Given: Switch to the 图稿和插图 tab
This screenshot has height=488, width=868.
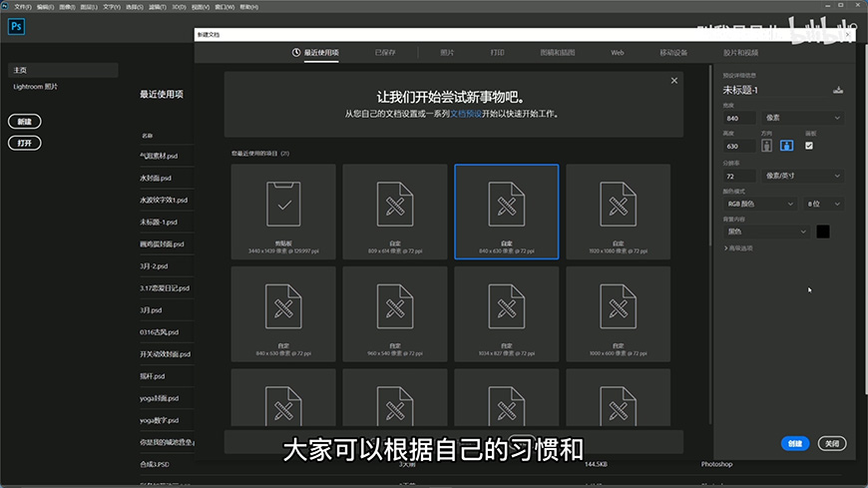Looking at the screenshot, I should pyautogui.click(x=558, y=53).
